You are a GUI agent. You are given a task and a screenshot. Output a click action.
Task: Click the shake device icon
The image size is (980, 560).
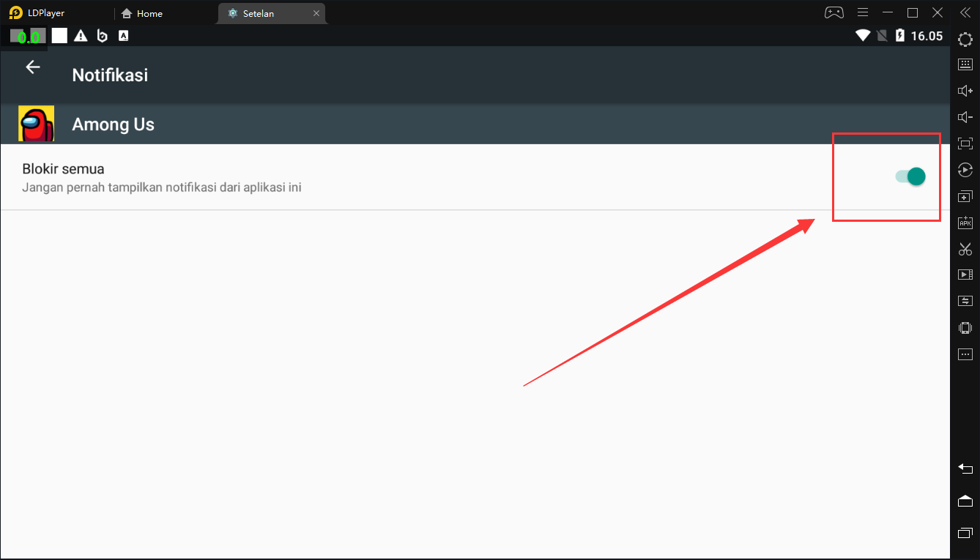click(x=965, y=328)
